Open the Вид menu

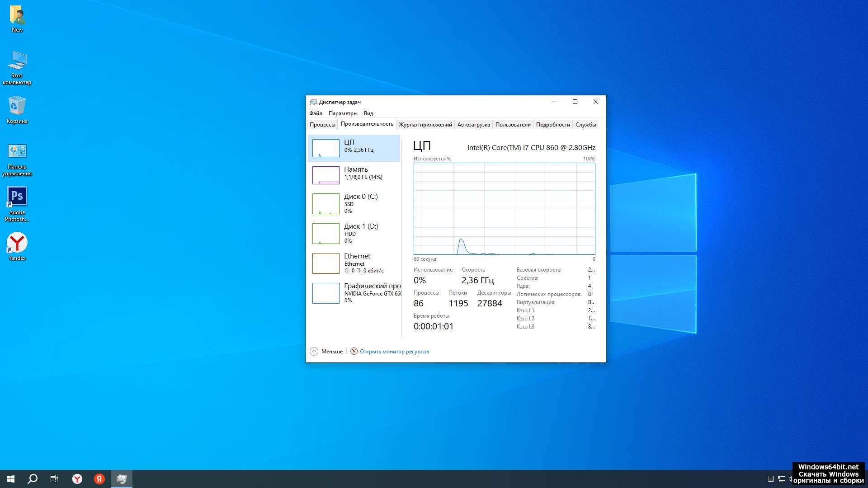368,113
